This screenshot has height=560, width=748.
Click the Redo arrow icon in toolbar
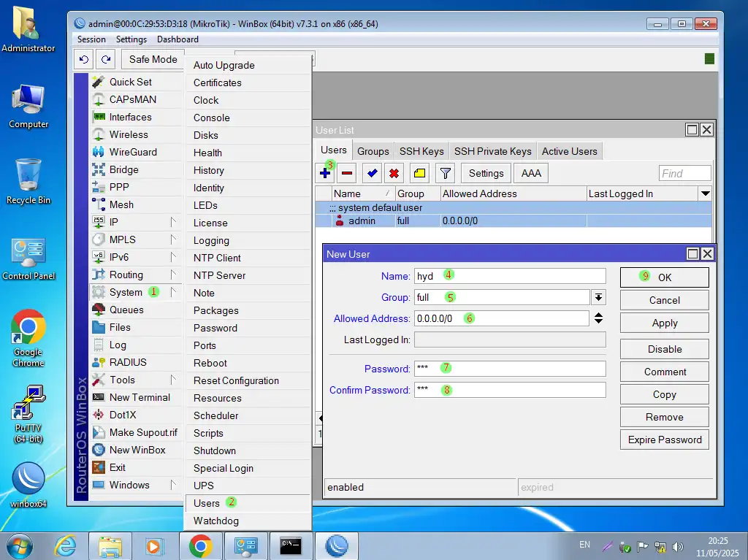(x=107, y=59)
